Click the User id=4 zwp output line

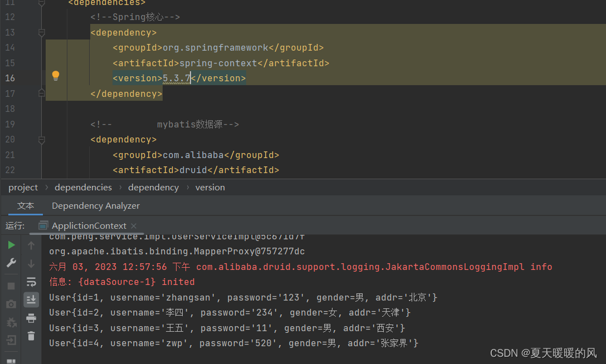coord(234,343)
